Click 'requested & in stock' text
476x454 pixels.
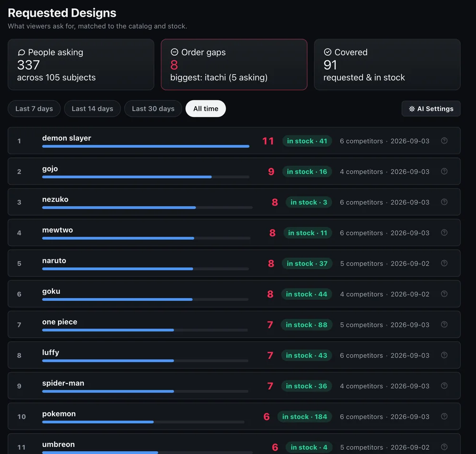[364, 78]
